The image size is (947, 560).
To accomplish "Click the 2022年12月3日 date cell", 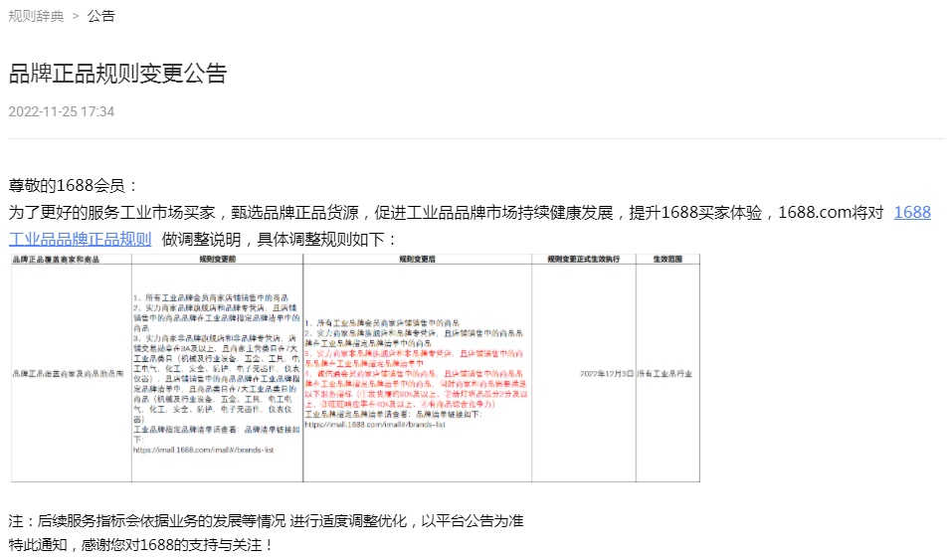I will [x=607, y=373].
